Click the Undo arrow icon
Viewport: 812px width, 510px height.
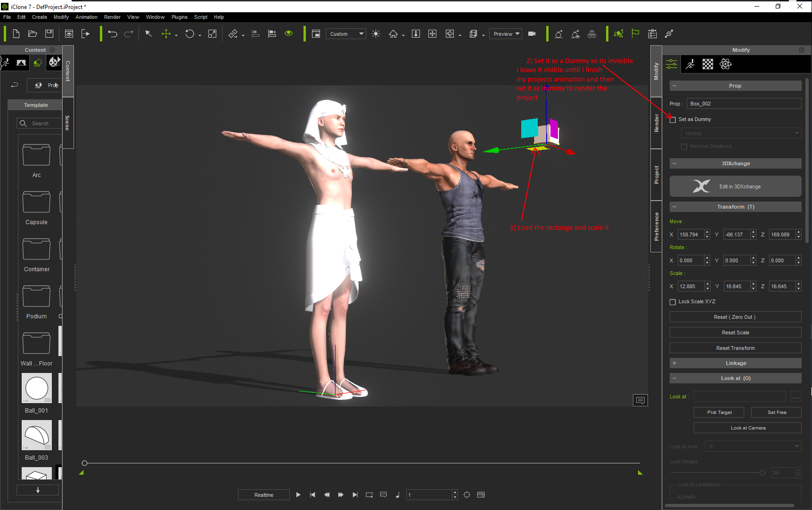tap(112, 33)
